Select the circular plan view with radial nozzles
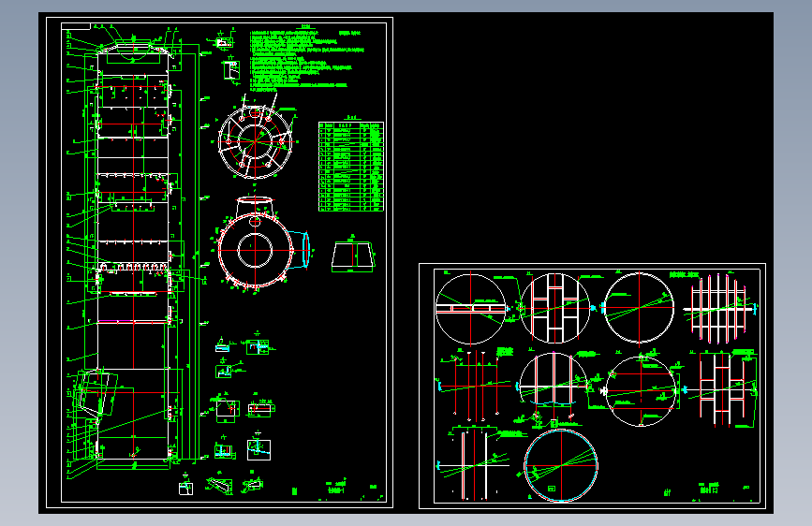Viewport: 812px width, 526px height. pos(256,140)
